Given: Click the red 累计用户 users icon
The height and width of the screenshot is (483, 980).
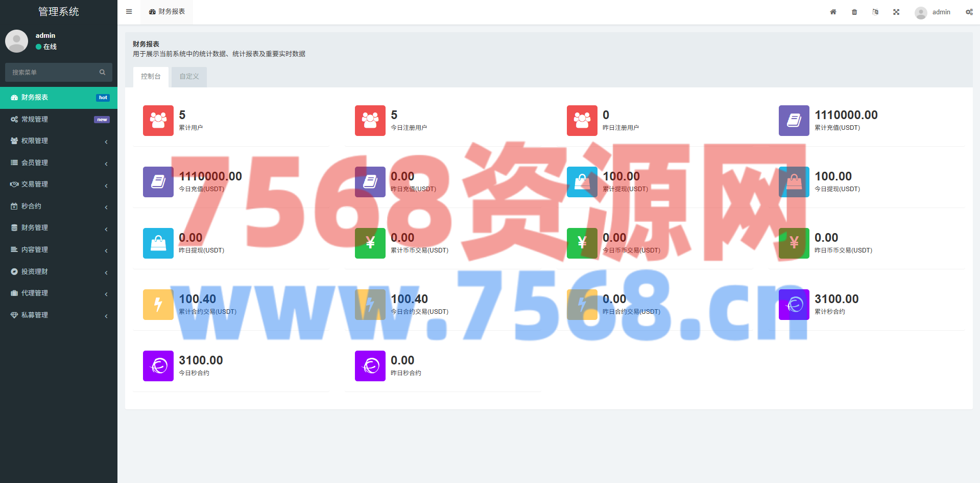Looking at the screenshot, I should [x=158, y=121].
